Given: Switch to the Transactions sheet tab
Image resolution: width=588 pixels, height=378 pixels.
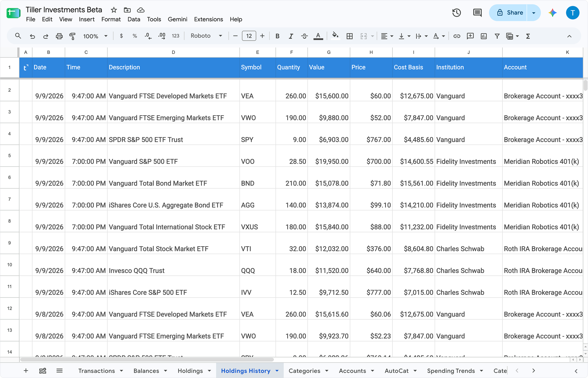Looking at the screenshot, I should [96, 371].
